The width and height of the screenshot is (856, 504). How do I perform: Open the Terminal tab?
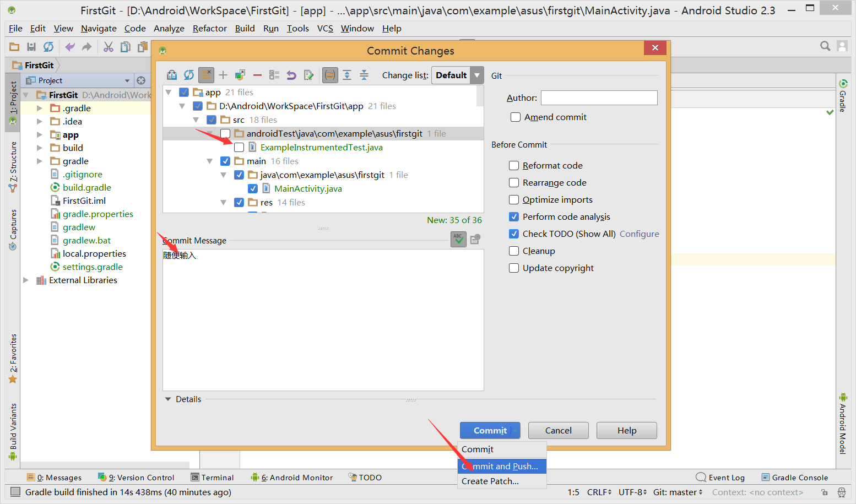tap(212, 478)
